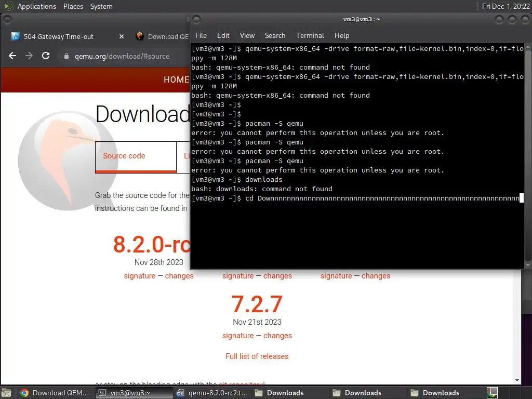Switch to qemu-8.2.0-rc2.t... taskbar item
This screenshot has width=532, height=399.
(212, 393)
